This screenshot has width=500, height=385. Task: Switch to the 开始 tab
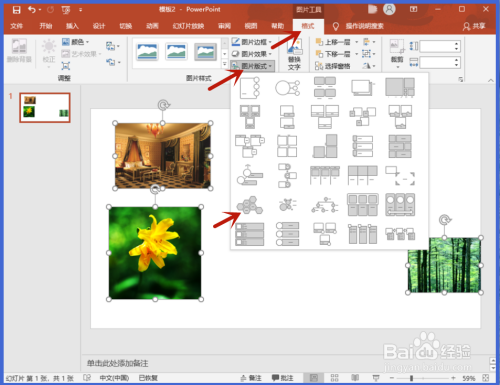coord(46,26)
